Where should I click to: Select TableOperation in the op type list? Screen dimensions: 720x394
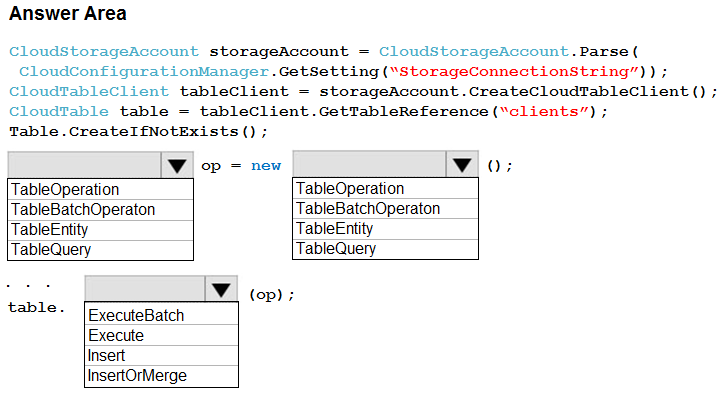coord(101,189)
